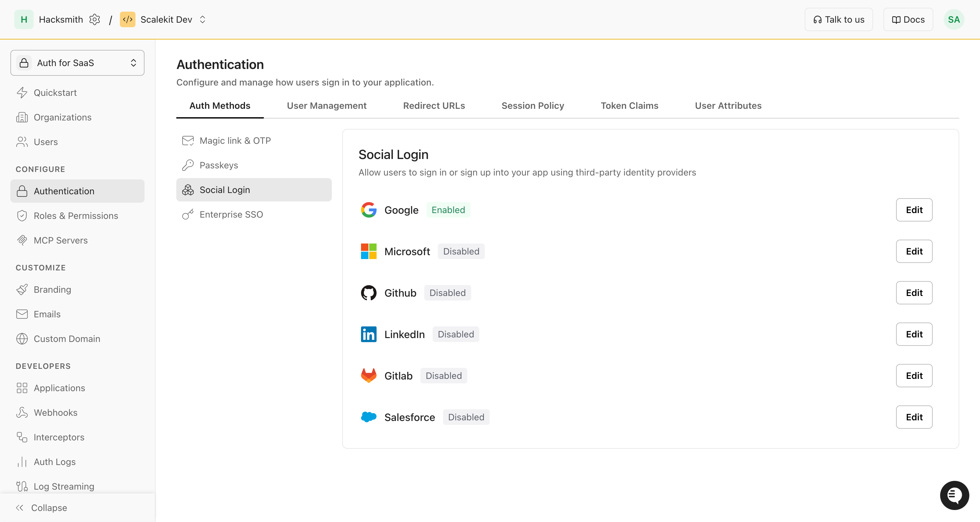Viewport: 980px width, 522px height.
Task: Switch to User Management tab
Action: 326,106
